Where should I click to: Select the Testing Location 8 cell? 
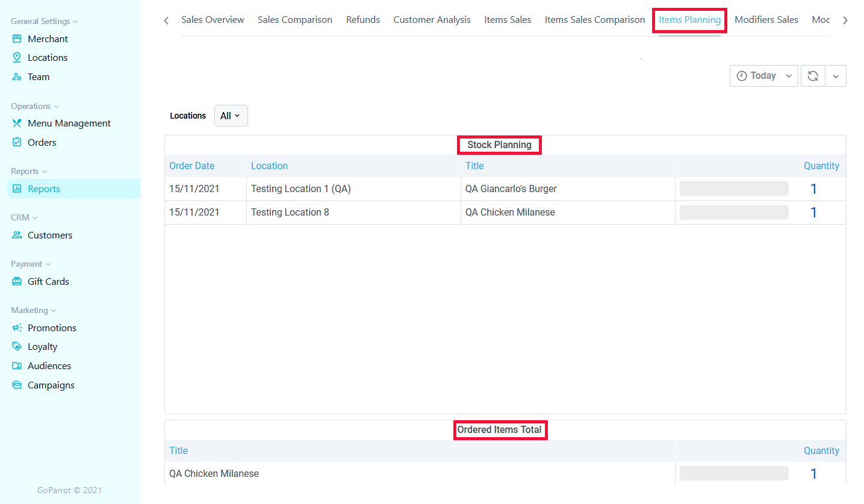point(353,212)
